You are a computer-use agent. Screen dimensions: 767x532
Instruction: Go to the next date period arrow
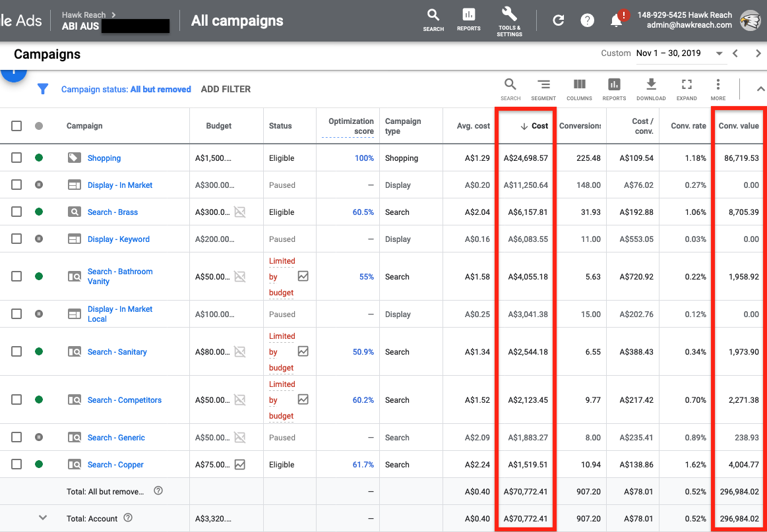[x=758, y=53]
